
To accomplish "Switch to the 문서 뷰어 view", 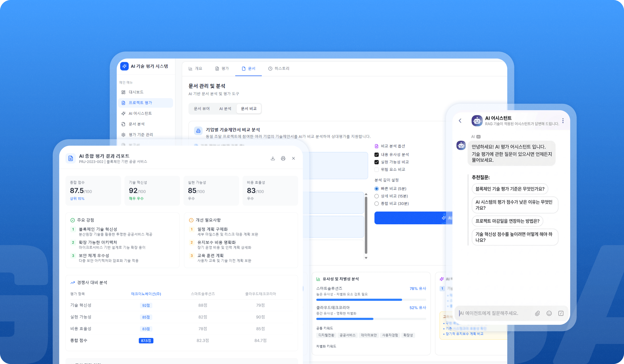I will (x=202, y=108).
